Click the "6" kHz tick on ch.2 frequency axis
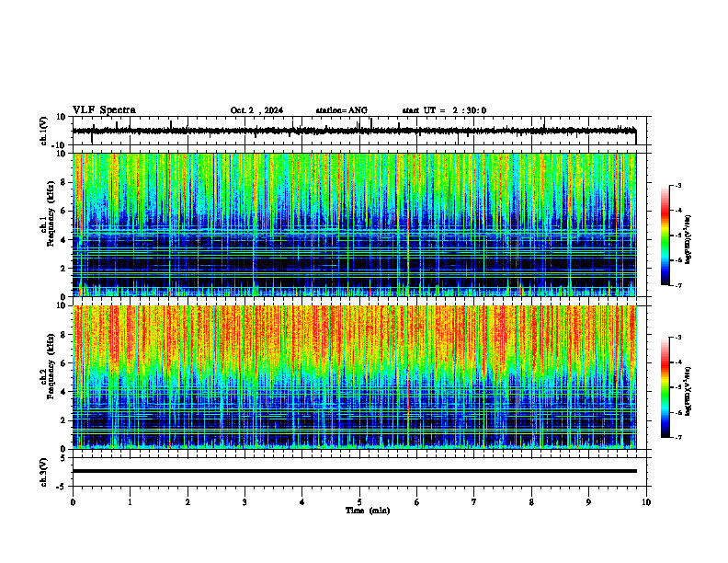 pos(64,363)
